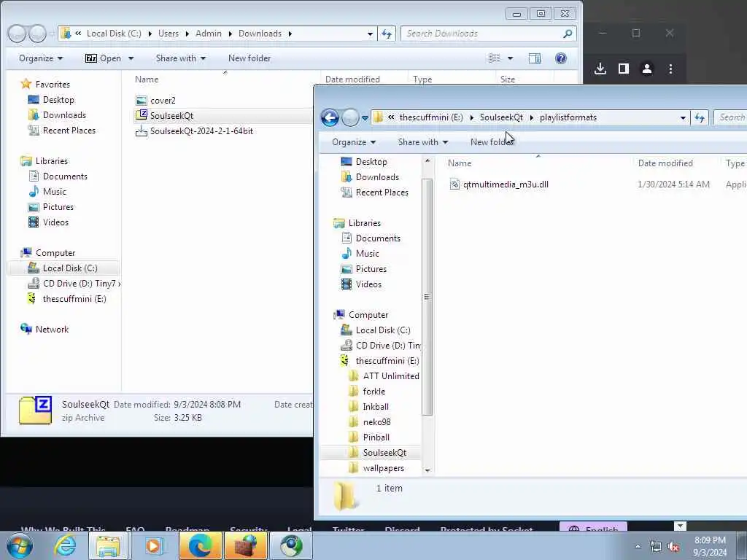Click Open with 7-Zip button in Downloads window
The image size is (747, 560).
103,58
